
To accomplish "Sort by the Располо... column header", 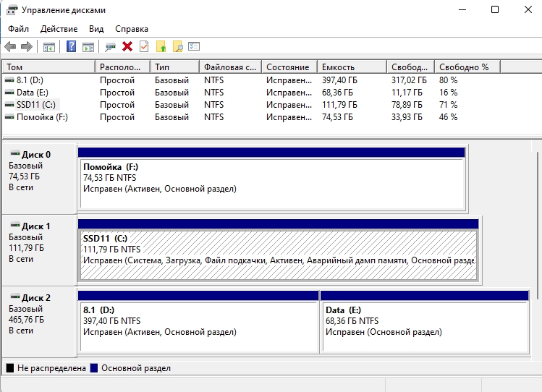I will [123, 67].
